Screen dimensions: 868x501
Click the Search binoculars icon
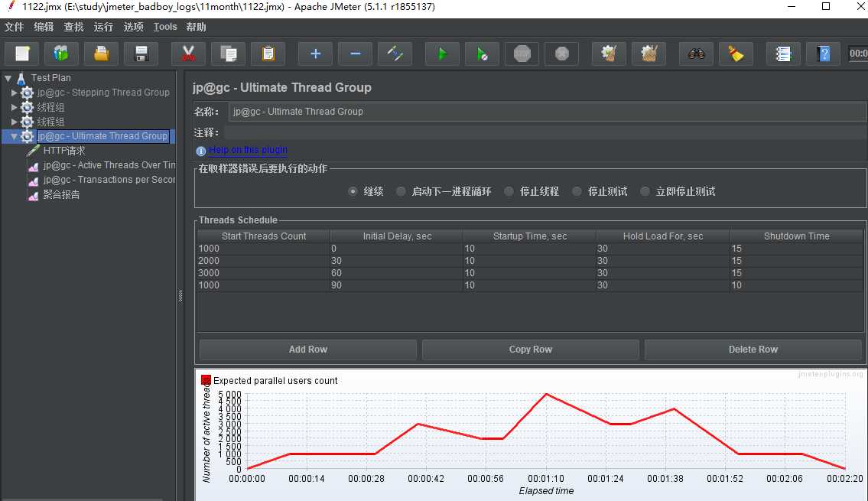click(x=696, y=54)
